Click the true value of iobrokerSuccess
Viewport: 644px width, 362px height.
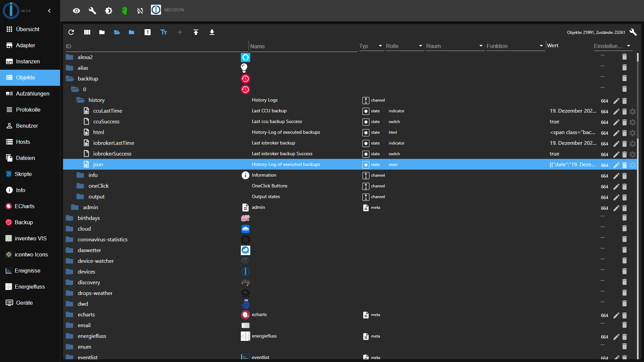click(x=554, y=154)
